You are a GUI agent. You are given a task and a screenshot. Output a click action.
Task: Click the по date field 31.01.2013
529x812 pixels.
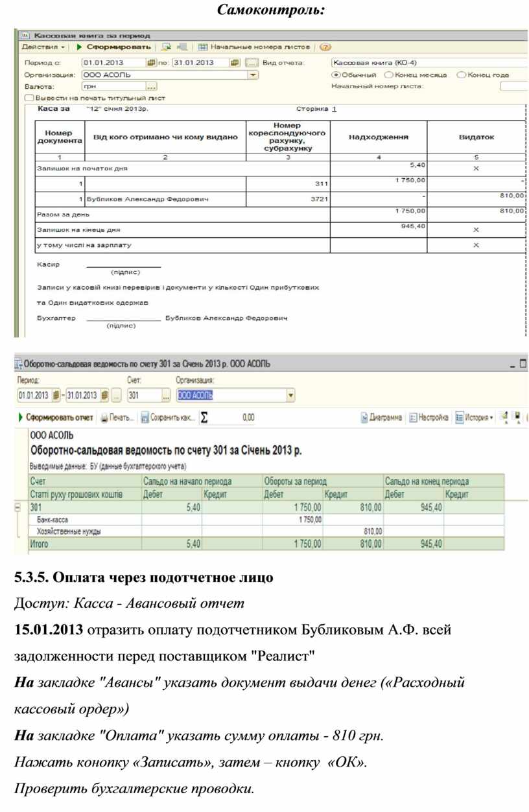[x=200, y=63]
